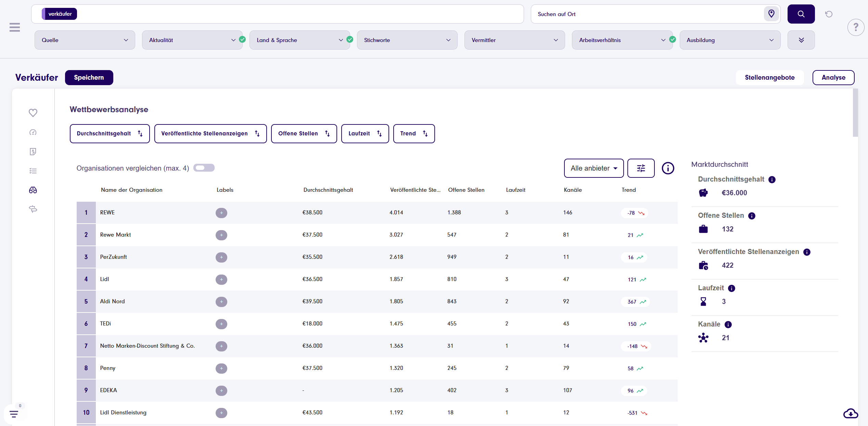The height and width of the screenshot is (426, 868).
Task: Open the binoculars competitor analysis icon
Action: 33,190
